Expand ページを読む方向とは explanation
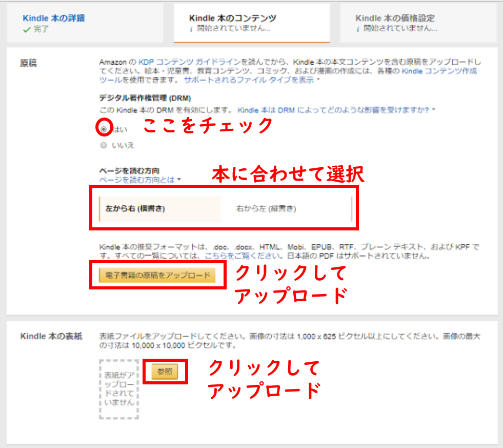This screenshot has width=503, height=448. pos(140,180)
